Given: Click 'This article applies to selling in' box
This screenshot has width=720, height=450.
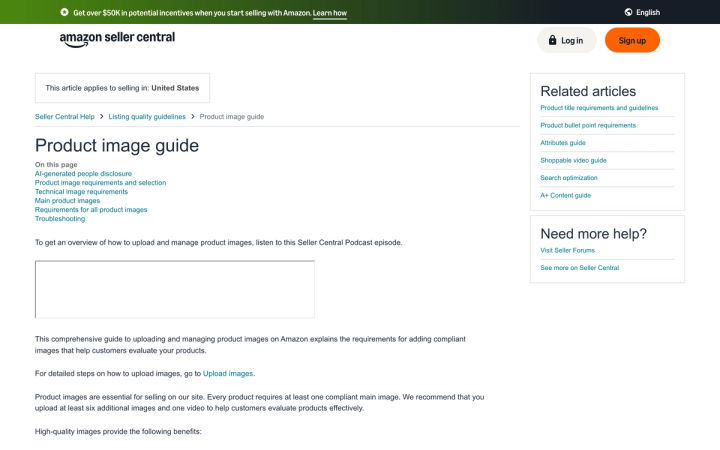Looking at the screenshot, I should pos(122,88).
